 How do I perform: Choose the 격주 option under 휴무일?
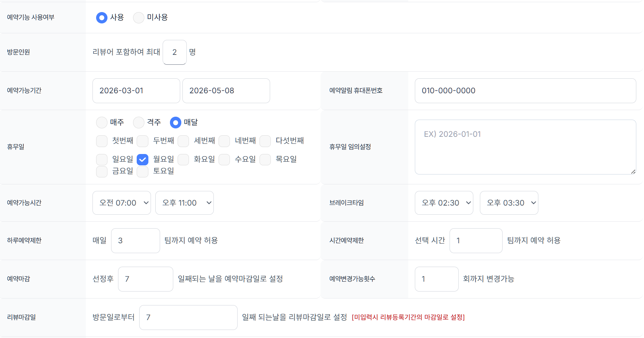tap(138, 123)
